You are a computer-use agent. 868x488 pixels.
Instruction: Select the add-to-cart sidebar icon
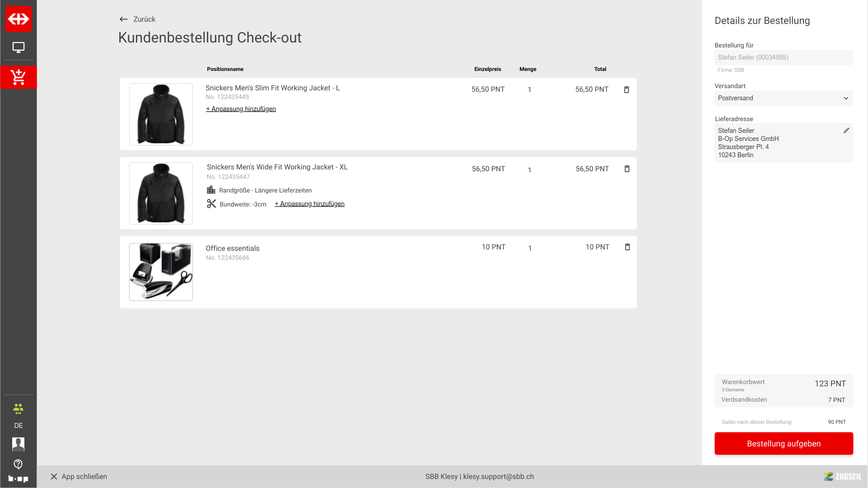pyautogui.click(x=19, y=77)
